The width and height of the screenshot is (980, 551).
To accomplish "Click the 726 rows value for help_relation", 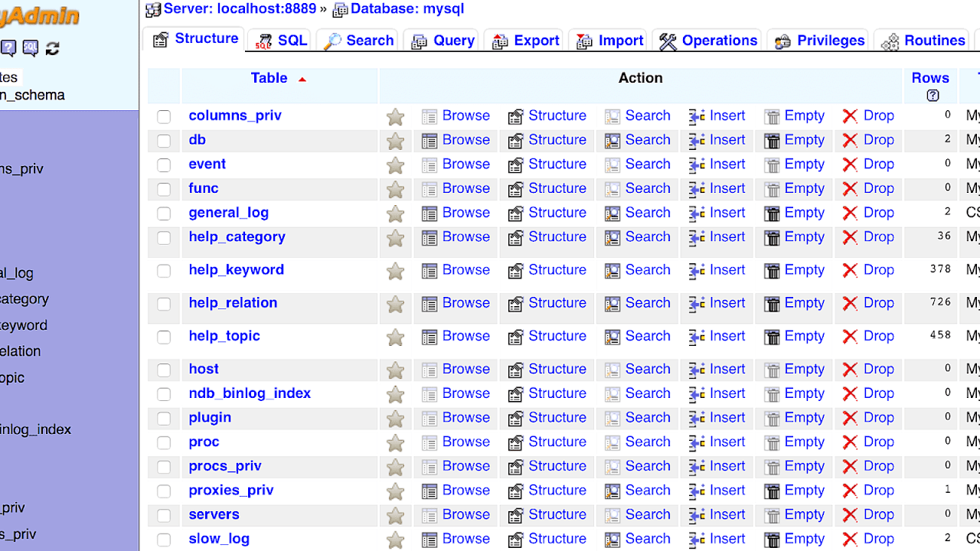I will 940,302.
